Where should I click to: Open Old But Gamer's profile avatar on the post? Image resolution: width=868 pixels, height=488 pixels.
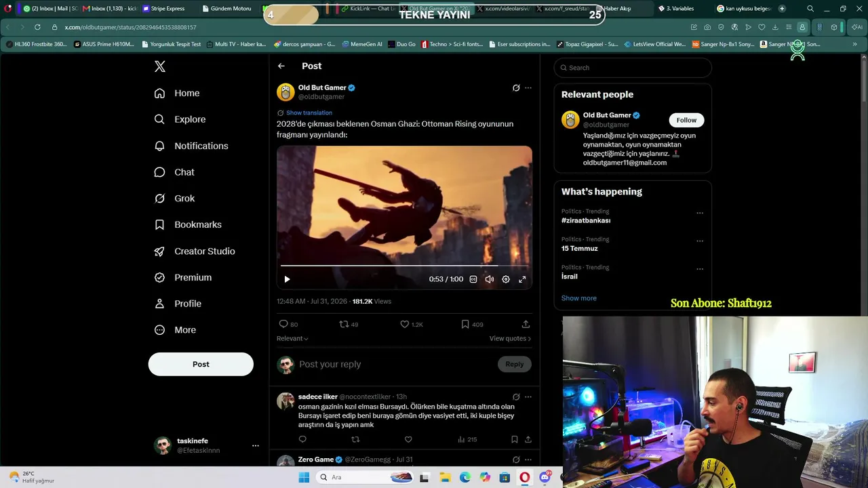coord(285,92)
